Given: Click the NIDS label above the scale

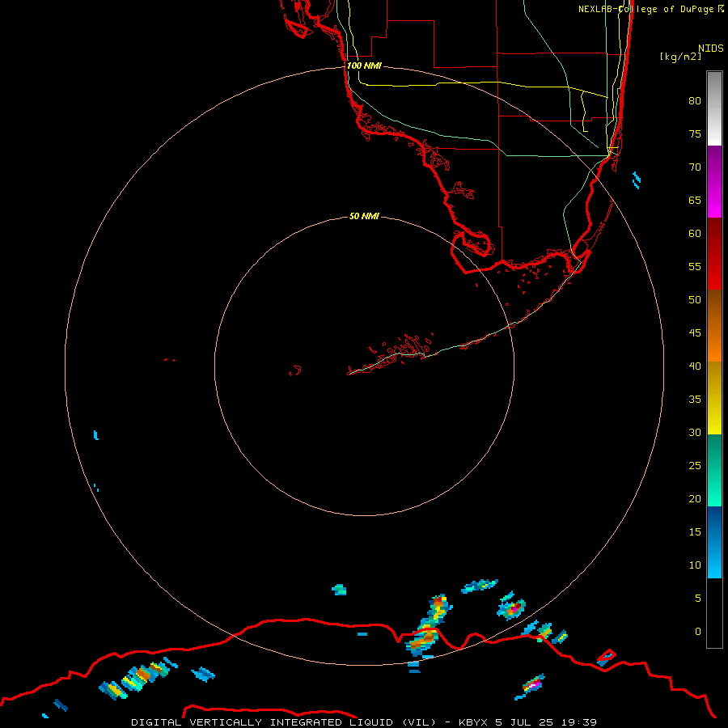Looking at the screenshot, I should coord(710,48).
